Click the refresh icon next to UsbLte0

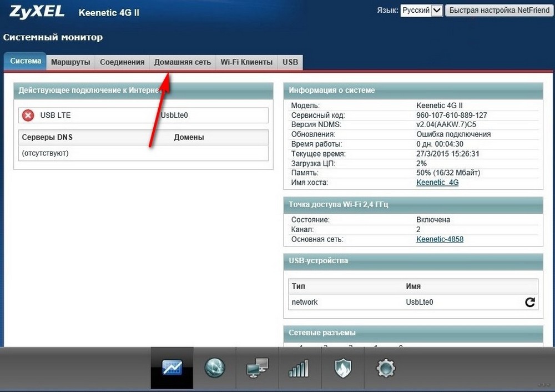click(530, 302)
